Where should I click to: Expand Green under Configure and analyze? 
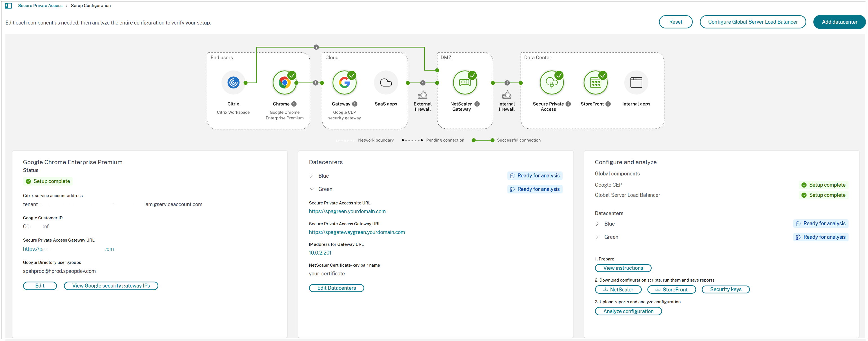[598, 237]
